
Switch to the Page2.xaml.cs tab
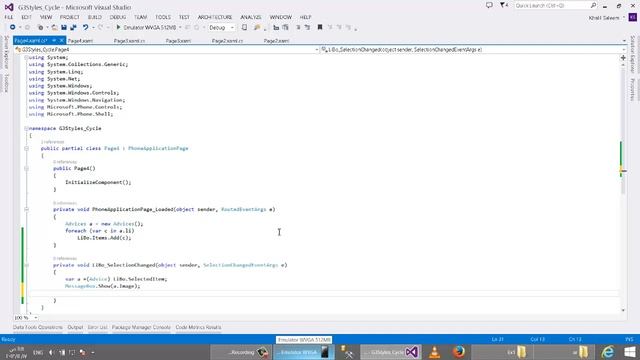coord(227,41)
